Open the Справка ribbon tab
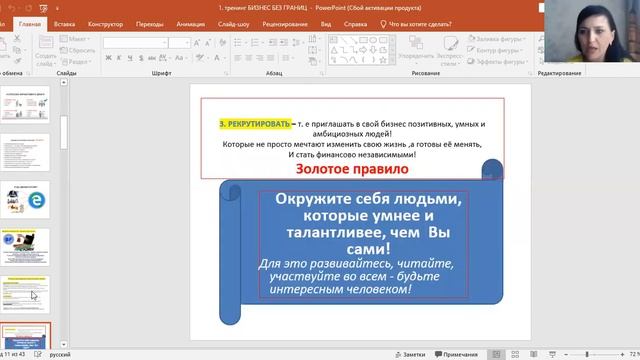The width and height of the screenshot is (640, 360). click(355, 24)
